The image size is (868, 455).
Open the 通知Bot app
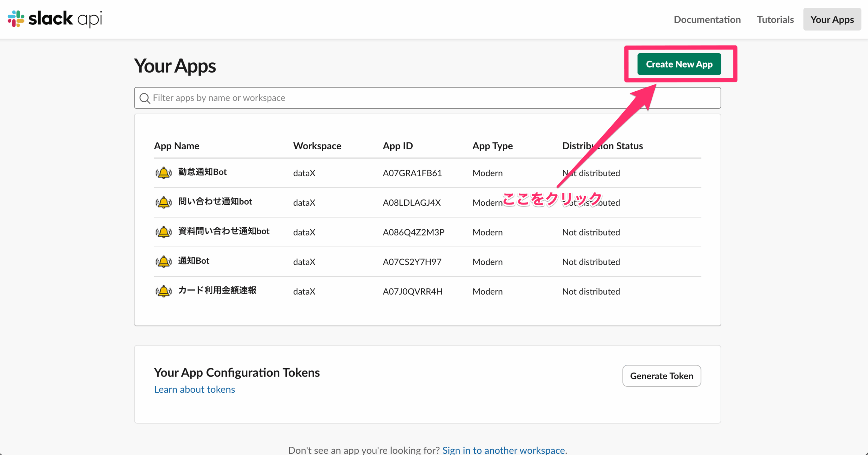tap(194, 261)
